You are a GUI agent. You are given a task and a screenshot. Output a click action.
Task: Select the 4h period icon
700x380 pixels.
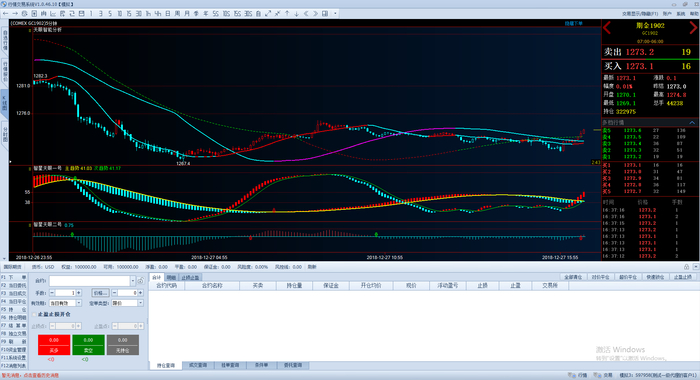coord(158,14)
